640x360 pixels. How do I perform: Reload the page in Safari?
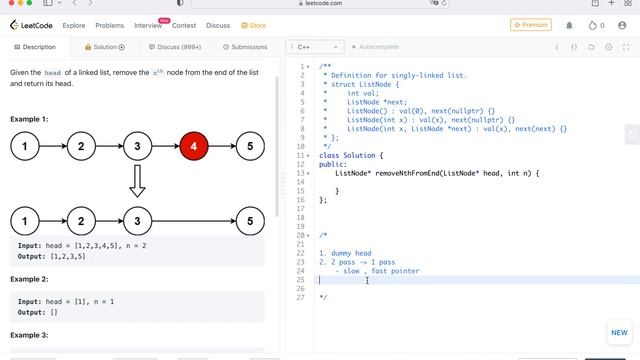444,3
